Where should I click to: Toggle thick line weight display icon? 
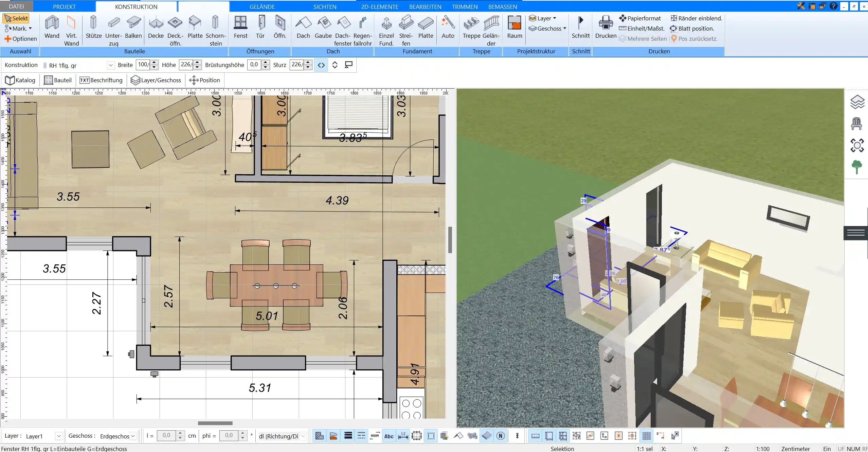tap(348, 436)
